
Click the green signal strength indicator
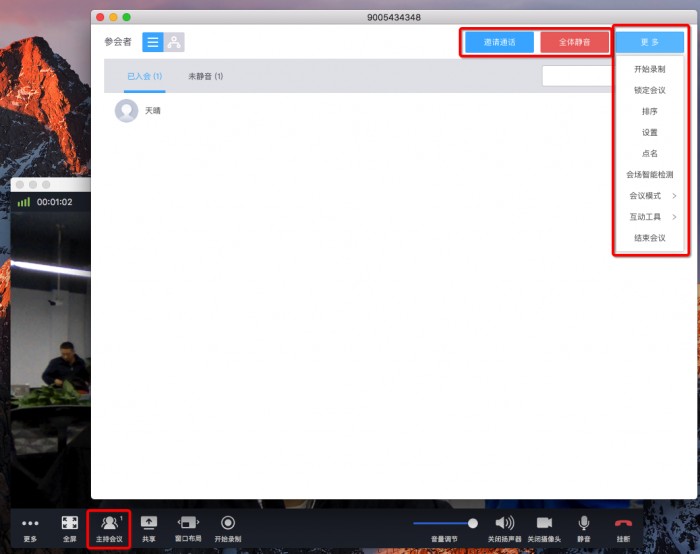24,202
